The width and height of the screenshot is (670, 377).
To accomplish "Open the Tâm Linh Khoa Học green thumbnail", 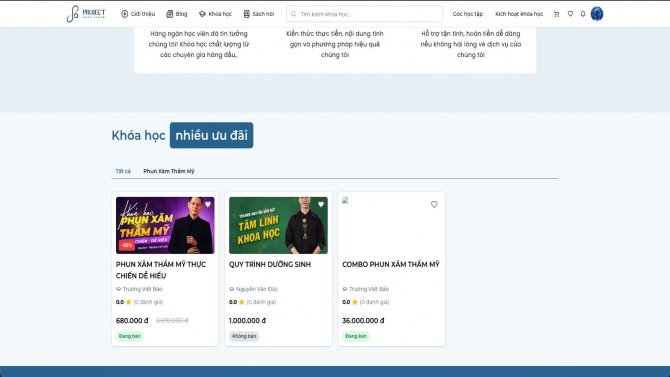I will tap(278, 225).
